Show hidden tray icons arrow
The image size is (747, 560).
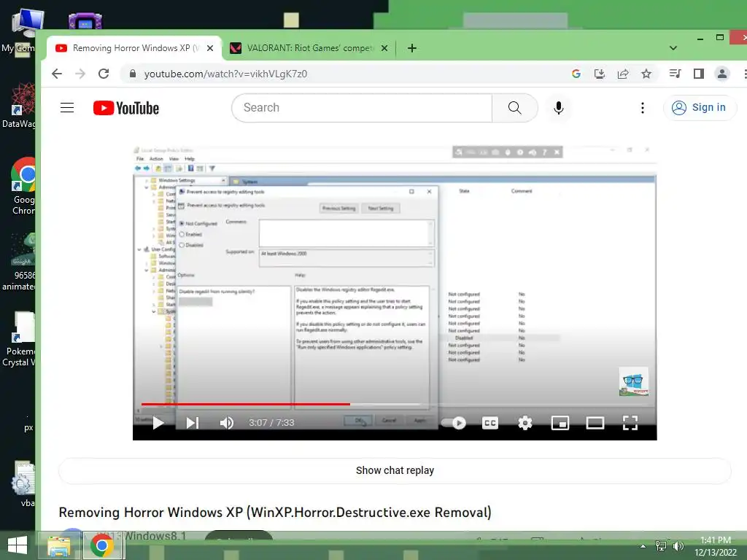pos(643,546)
